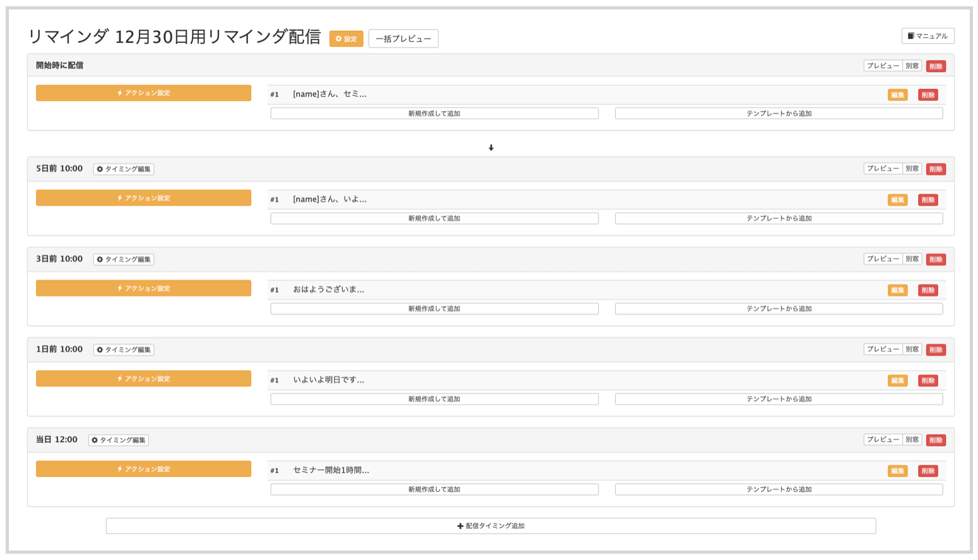978x560 pixels.
Task: Open タイミング編集 for 5日前 10:00
Action: coord(124,169)
